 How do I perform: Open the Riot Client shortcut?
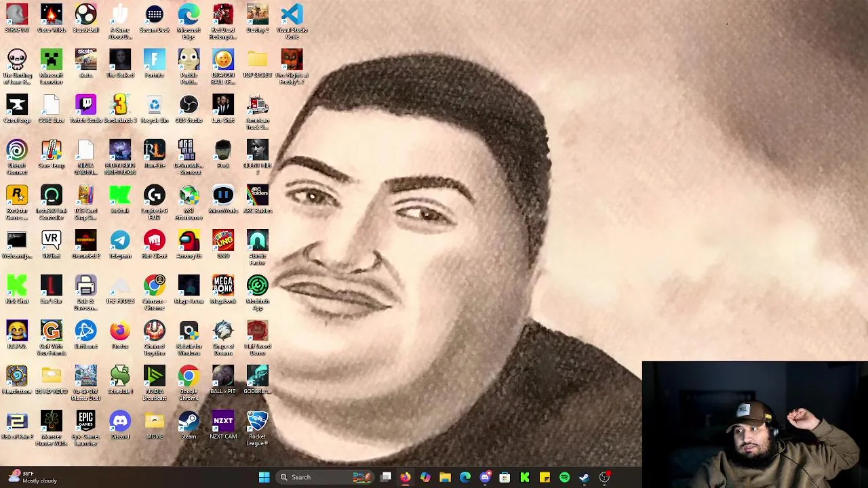155,245
